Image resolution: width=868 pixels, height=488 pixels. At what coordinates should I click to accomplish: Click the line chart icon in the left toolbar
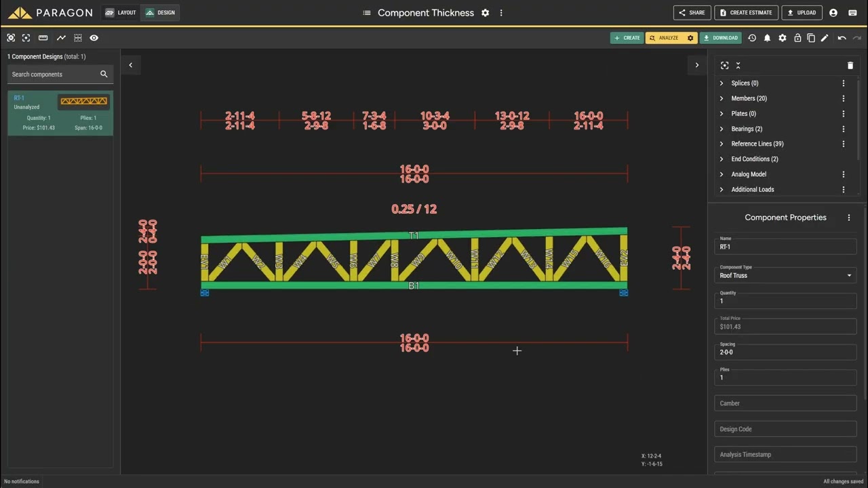(x=61, y=38)
